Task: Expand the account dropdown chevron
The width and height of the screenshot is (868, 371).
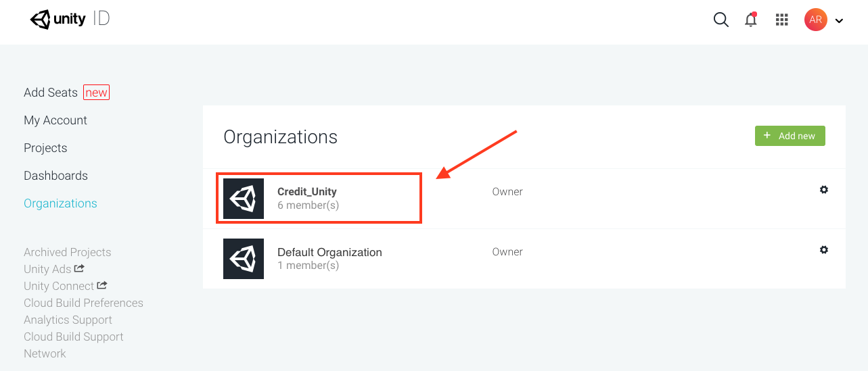Action: pyautogui.click(x=839, y=21)
